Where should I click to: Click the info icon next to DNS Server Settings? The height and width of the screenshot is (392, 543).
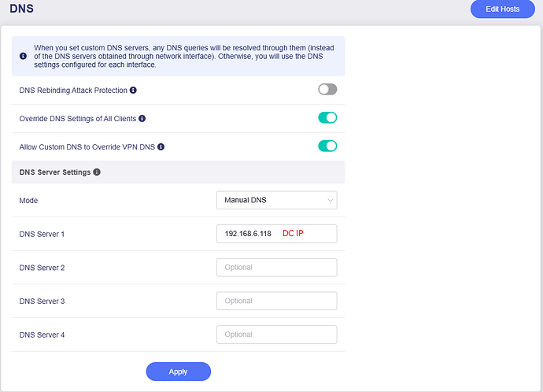pyautogui.click(x=97, y=172)
